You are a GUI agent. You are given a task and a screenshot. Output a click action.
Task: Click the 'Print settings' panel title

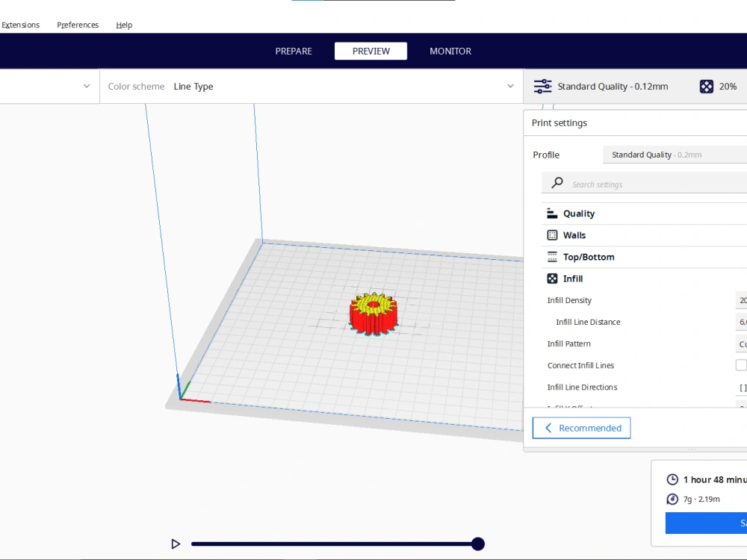(560, 123)
